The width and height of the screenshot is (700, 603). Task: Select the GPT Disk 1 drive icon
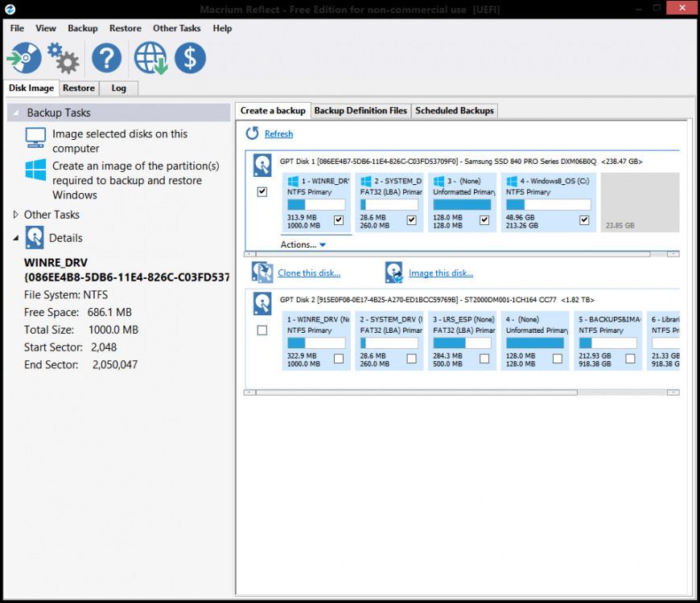262,166
